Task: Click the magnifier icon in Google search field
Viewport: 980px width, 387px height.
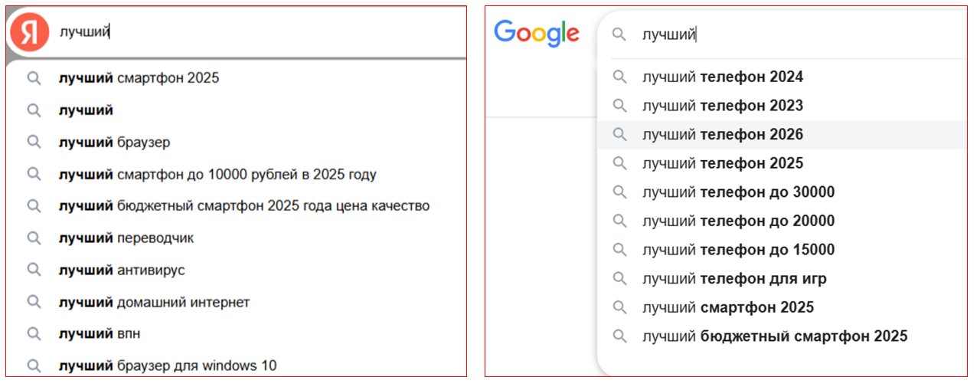Action: [619, 34]
